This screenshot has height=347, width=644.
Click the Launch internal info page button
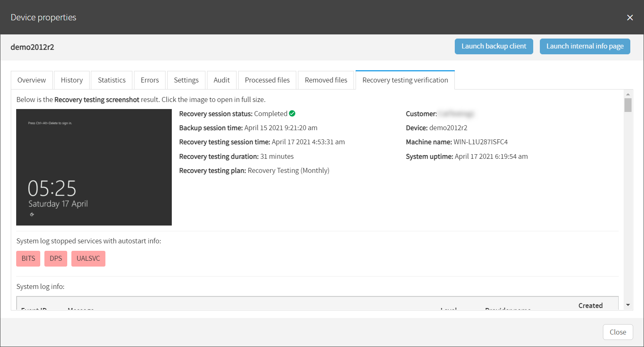click(x=585, y=46)
